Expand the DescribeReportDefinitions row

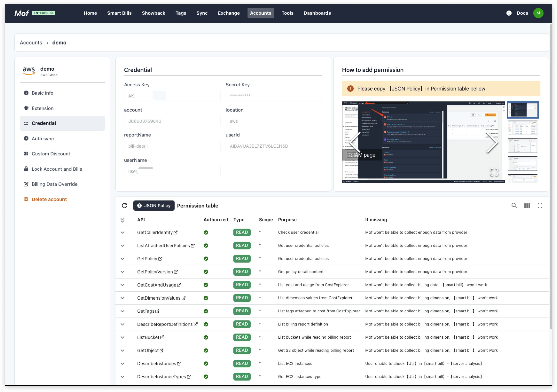point(123,324)
